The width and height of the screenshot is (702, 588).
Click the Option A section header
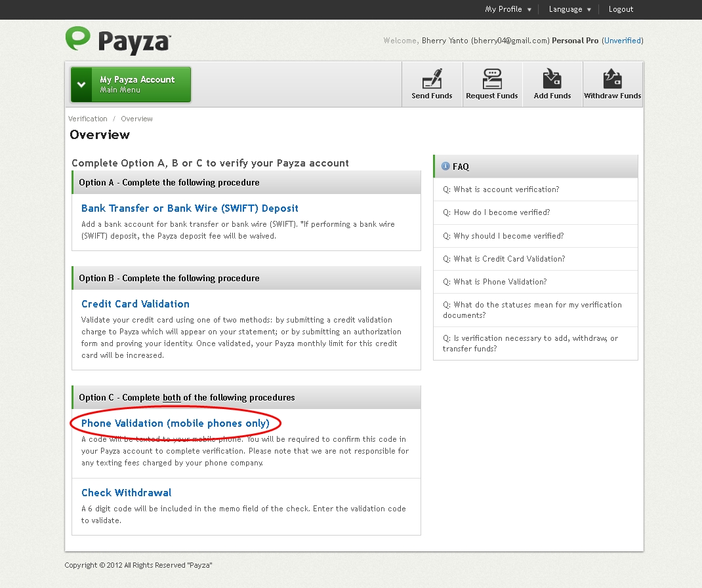point(246,183)
